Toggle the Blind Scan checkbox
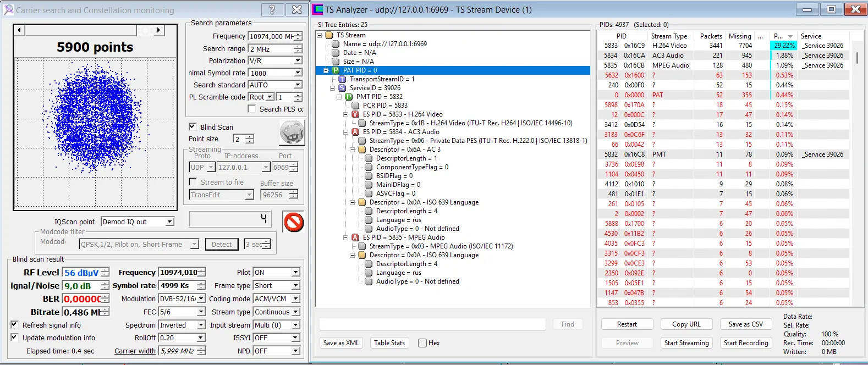Screen dimensions: 868x365 (193, 126)
